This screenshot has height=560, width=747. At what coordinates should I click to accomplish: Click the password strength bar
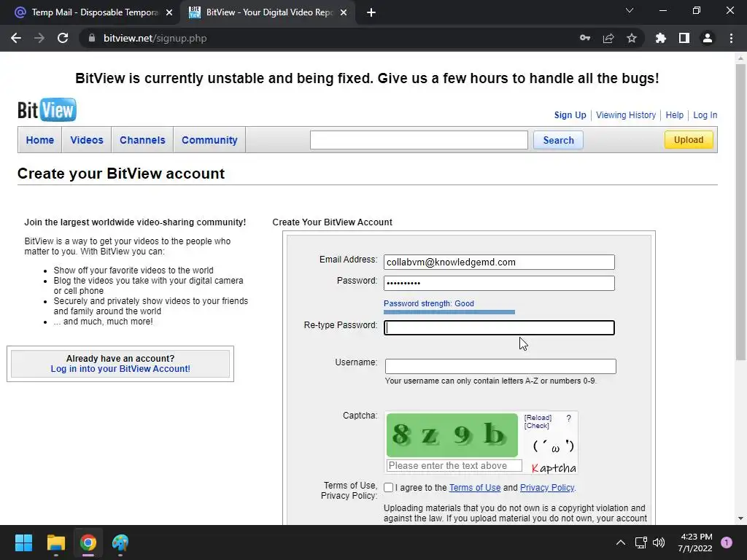[x=449, y=312]
